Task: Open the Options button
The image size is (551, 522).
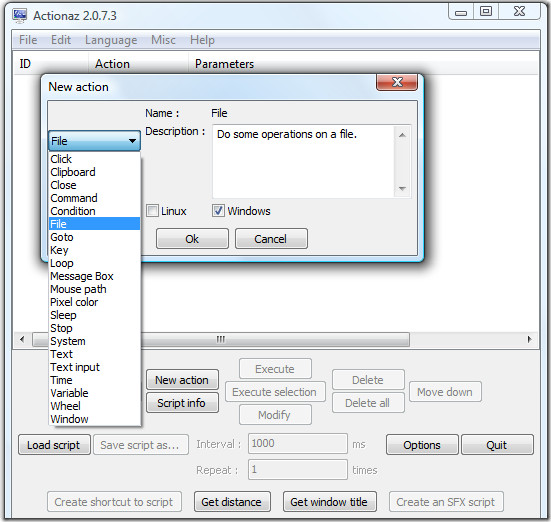Action: click(x=422, y=445)
